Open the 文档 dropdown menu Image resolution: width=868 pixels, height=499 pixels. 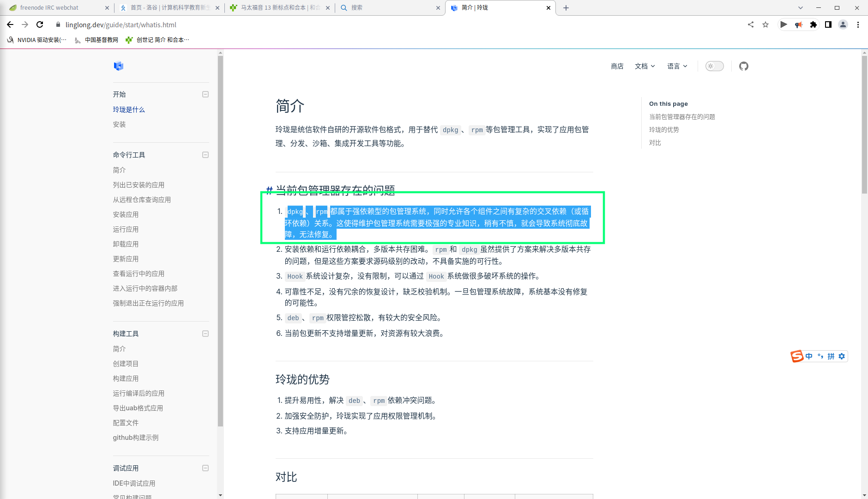tap(645, 66)
